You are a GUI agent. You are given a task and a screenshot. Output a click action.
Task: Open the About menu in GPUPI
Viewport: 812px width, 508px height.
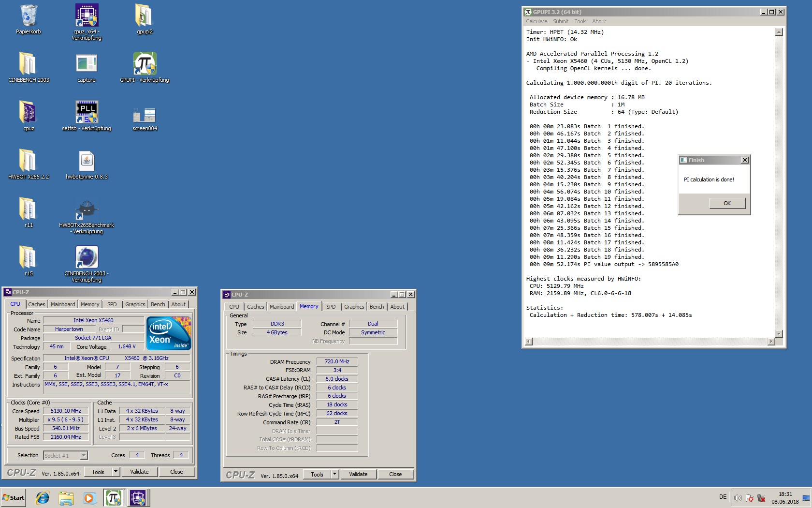point(599,21)
